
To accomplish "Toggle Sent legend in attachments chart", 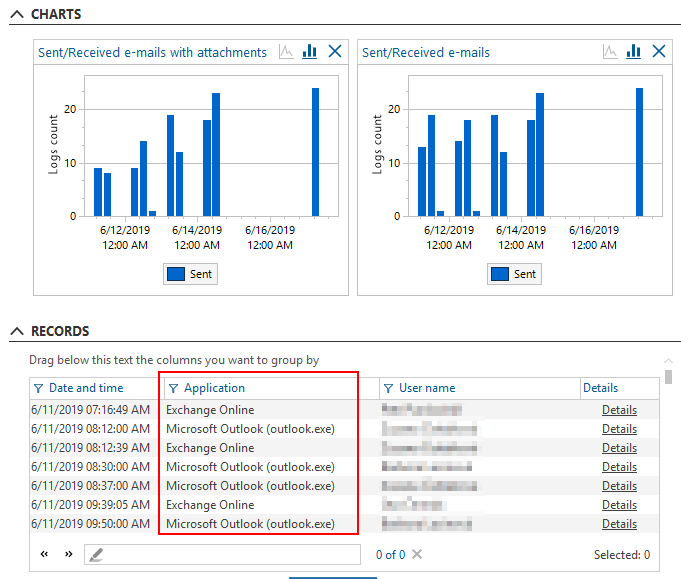I will (190, 274).
